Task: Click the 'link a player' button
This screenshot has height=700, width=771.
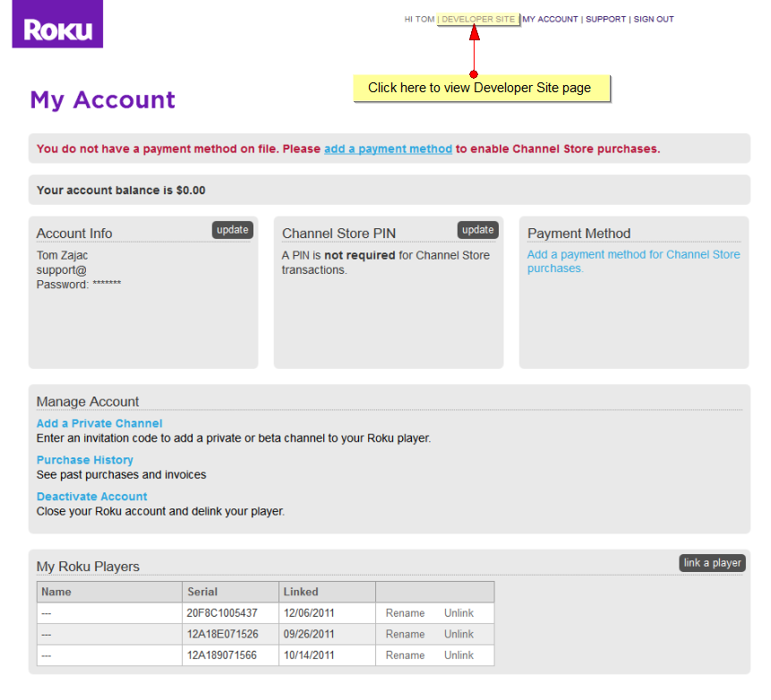Action: [712, 563]
